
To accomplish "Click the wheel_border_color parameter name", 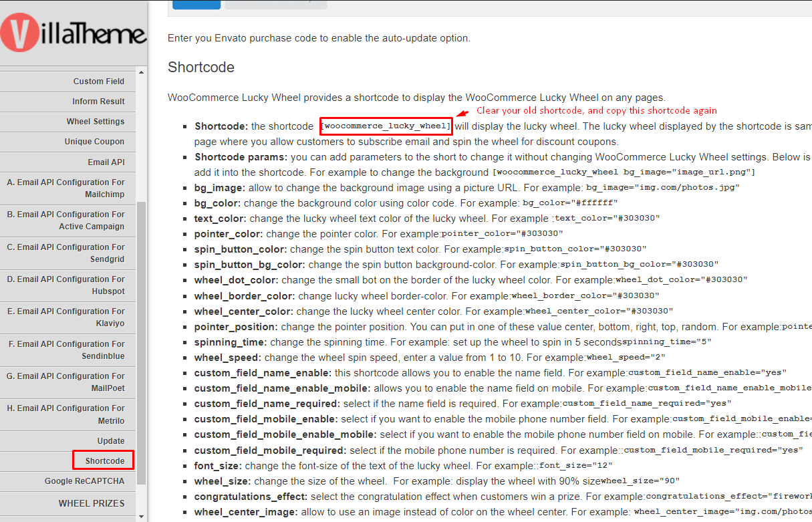I will (245, 295).
